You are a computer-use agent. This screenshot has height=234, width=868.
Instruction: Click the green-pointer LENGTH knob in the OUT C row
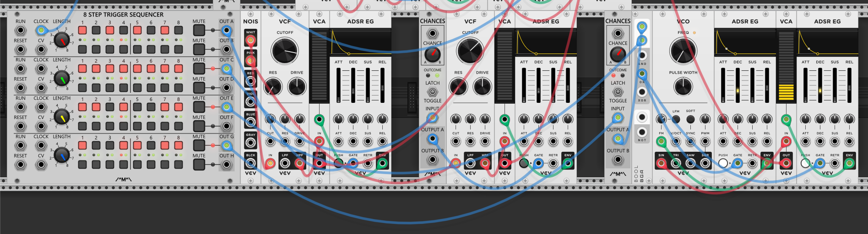coord(61,79)
